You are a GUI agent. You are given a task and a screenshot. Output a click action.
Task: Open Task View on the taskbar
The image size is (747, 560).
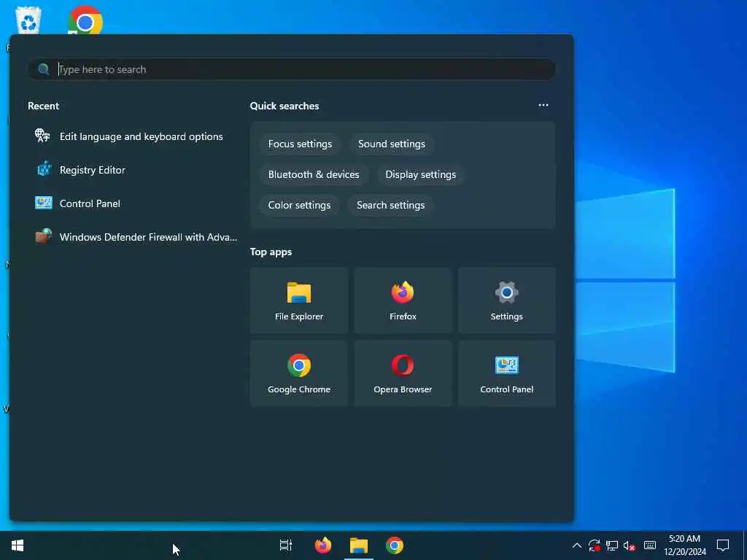point(285,545)
